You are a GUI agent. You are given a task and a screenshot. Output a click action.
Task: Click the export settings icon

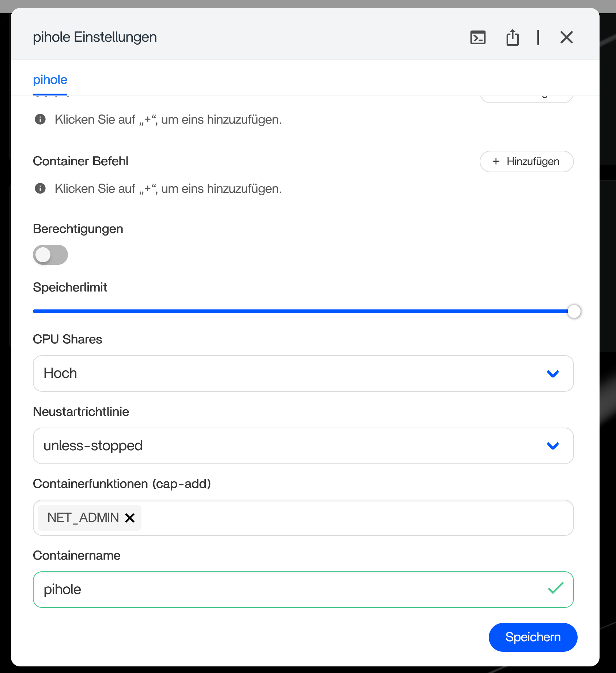coord(513,37)
